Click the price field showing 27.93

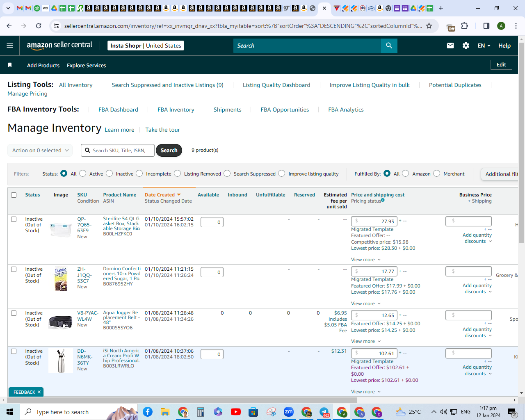[374, 221]
